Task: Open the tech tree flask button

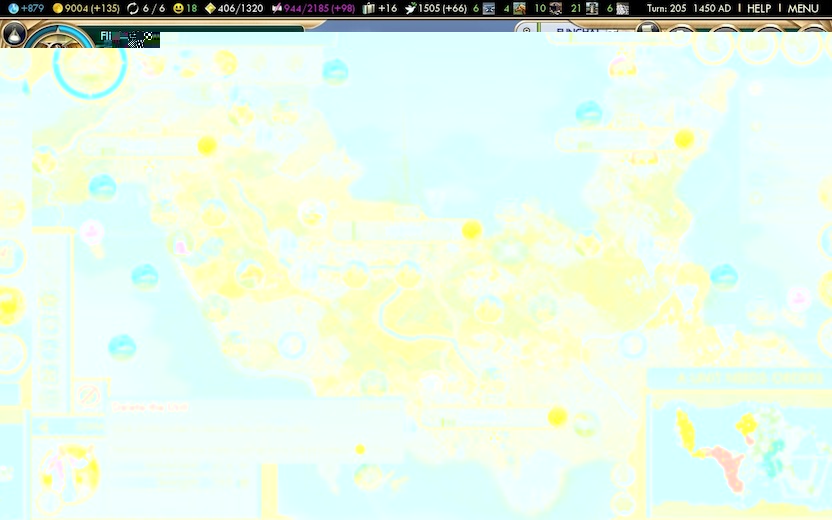Action: tap(14, 34)
